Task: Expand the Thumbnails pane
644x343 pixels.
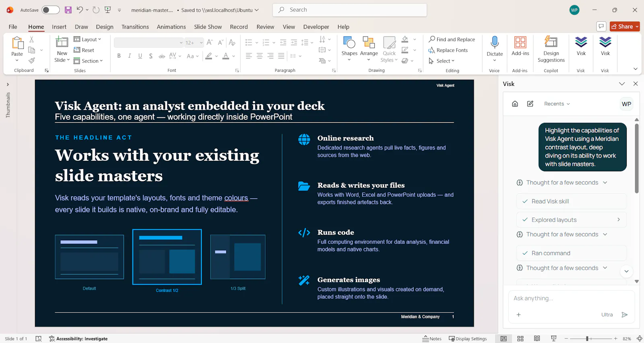Action: 8,85
